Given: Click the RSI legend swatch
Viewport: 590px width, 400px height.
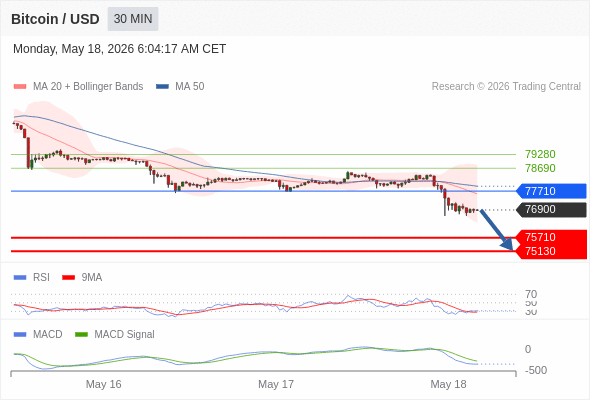Looking at the screenshot, I should coord(20,278).
